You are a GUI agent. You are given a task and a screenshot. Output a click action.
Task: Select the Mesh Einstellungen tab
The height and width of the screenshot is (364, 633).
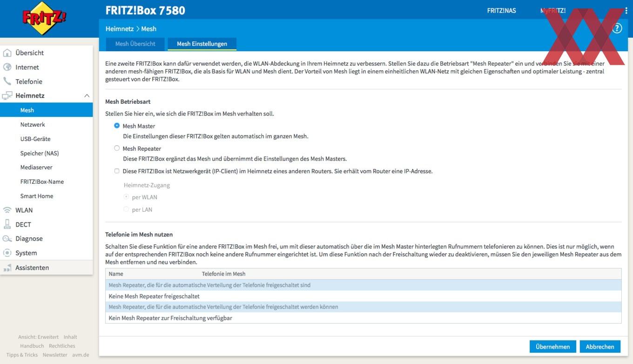click(202, 44)
